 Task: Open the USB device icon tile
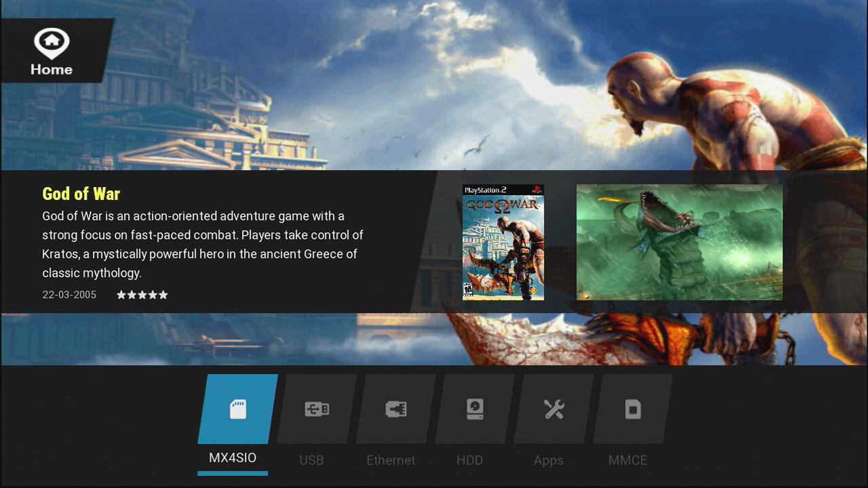click(x=317, y=409)
